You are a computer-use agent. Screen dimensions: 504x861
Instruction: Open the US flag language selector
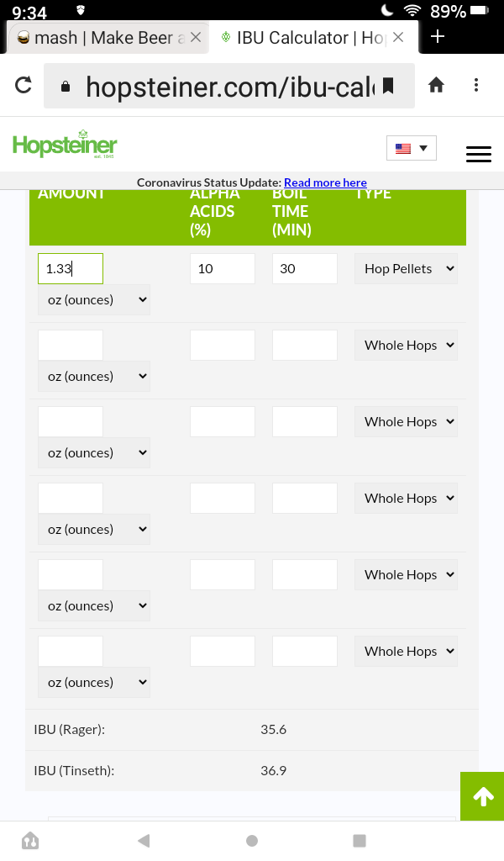point(412,148)
